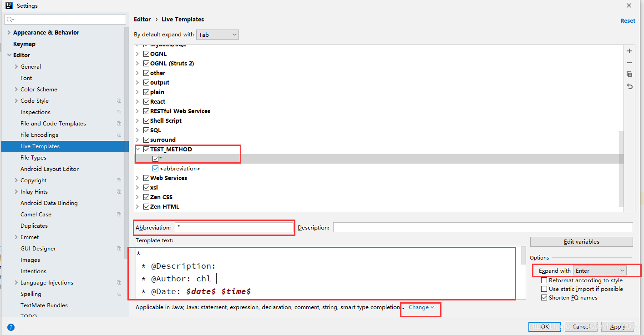This screenshot has width=644, height=335.
Task: Select the RESTful Web Services group row
Action: pos(379,111)
